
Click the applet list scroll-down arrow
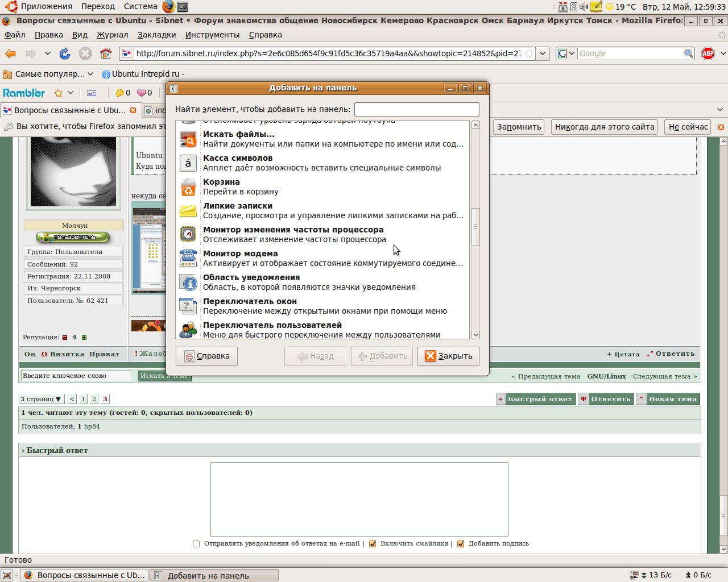[475, 335]
